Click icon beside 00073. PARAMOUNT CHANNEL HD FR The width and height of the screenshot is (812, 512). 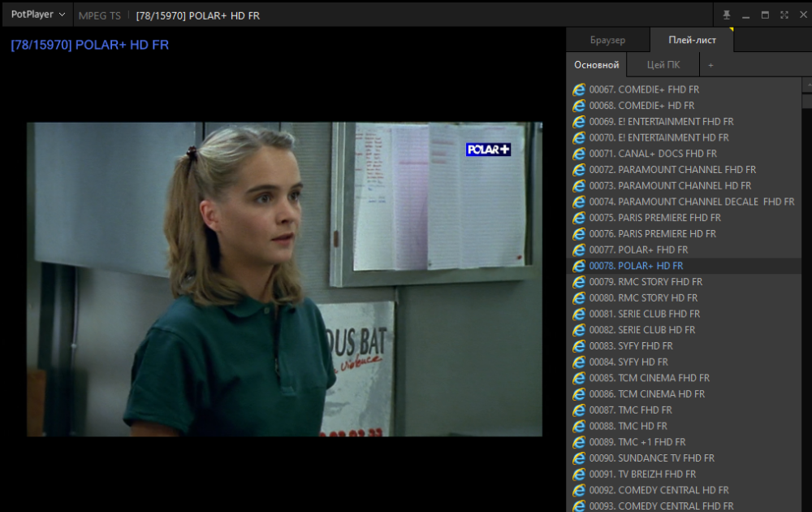coord(578,186)
